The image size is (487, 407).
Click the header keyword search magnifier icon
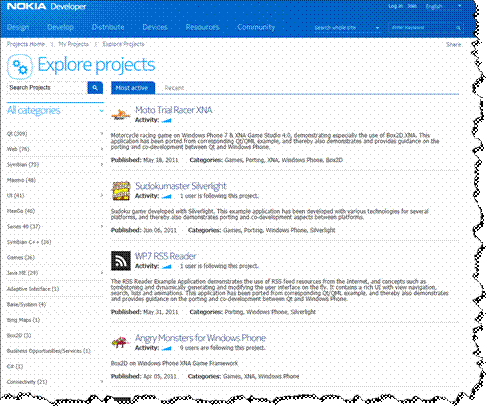click(459, 28)
